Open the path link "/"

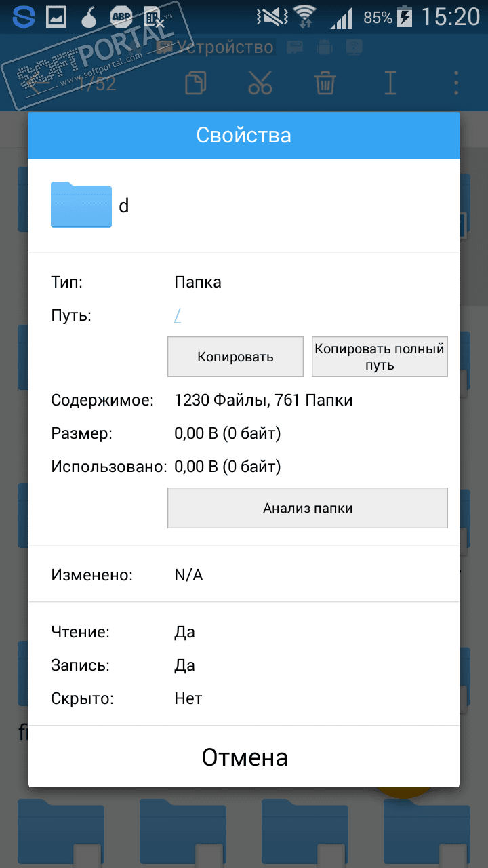(178, 315)
